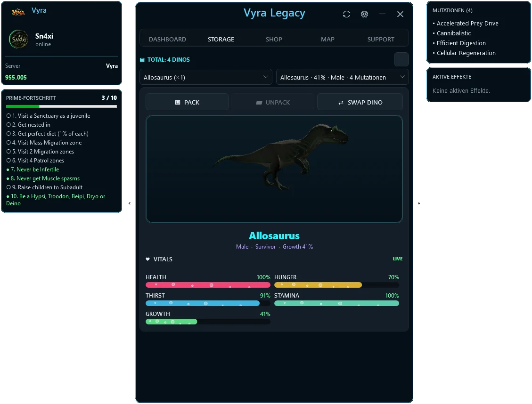
Task: Click the Allosaurus 3D preview image
Action: 274,169
